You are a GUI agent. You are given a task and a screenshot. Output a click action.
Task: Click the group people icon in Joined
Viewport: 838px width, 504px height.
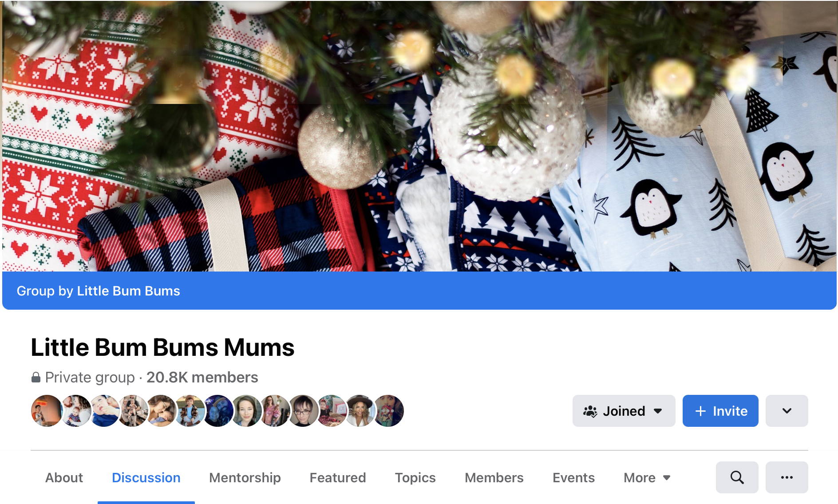point(590,411)
